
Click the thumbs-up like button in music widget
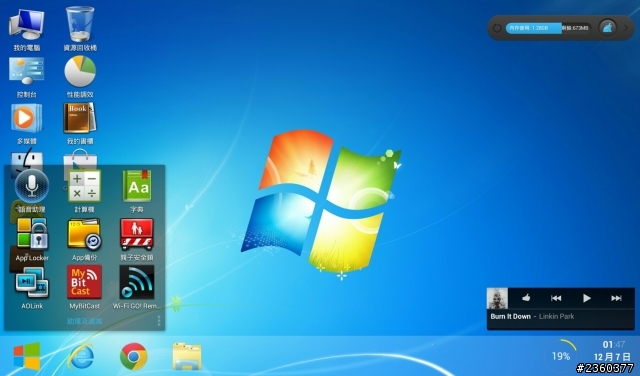[526, 298]
